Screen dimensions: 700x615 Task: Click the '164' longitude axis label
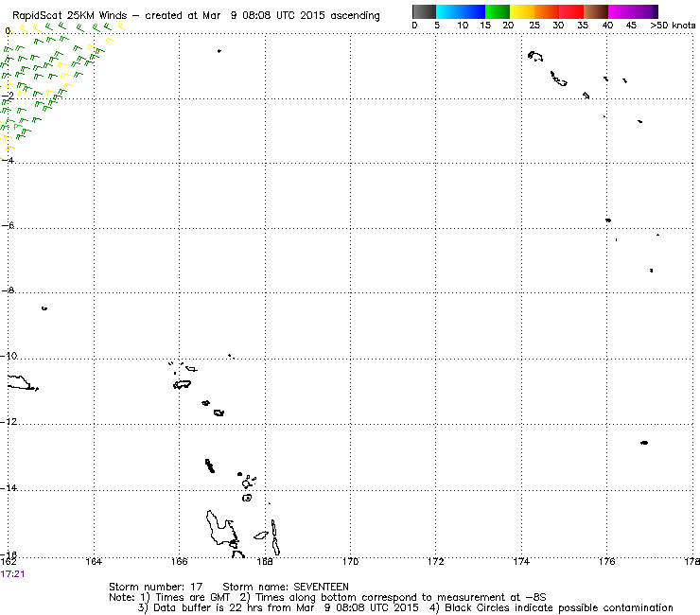click(x=94, y=562)
